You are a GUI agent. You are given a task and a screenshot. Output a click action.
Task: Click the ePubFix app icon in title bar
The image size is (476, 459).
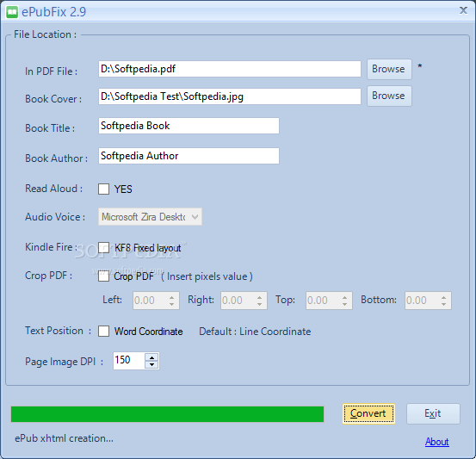pyautogui.click(x=12, y=12)
